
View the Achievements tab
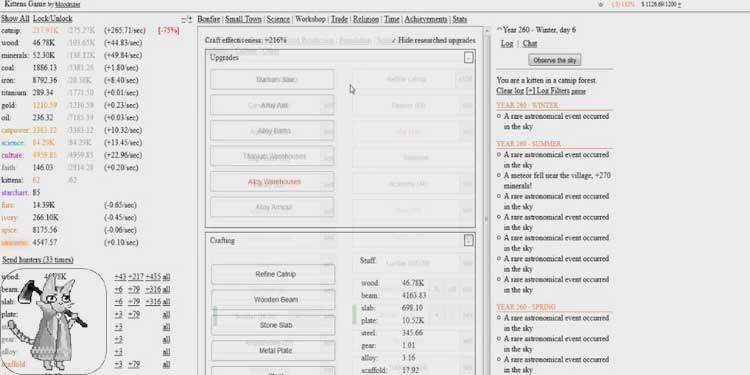426,19
